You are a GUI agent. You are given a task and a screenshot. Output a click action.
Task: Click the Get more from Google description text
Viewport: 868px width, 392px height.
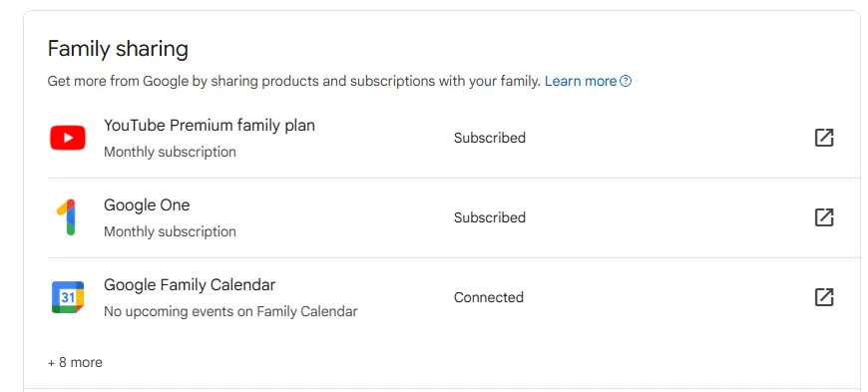294,82
